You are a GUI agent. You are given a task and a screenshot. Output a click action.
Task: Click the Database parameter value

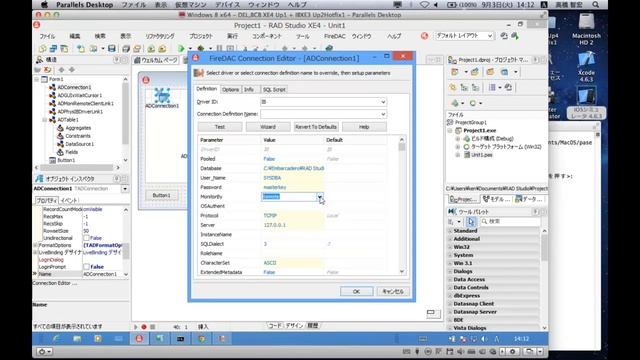pos(292,168)
